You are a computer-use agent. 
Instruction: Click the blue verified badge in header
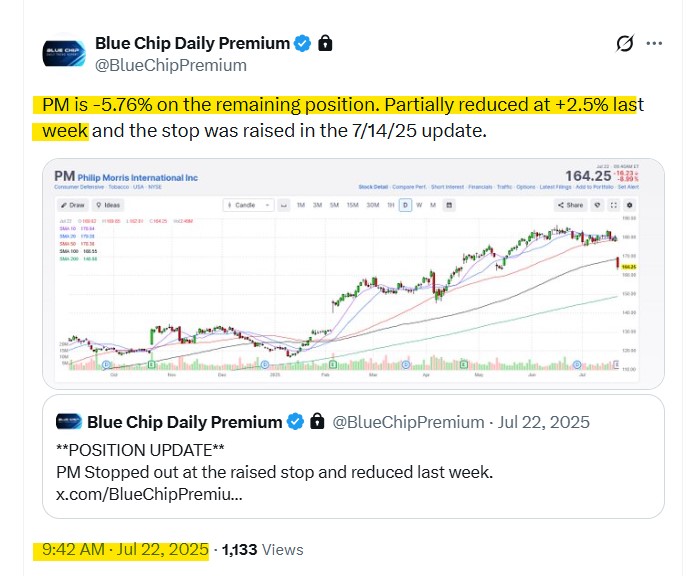pos(305,43)
